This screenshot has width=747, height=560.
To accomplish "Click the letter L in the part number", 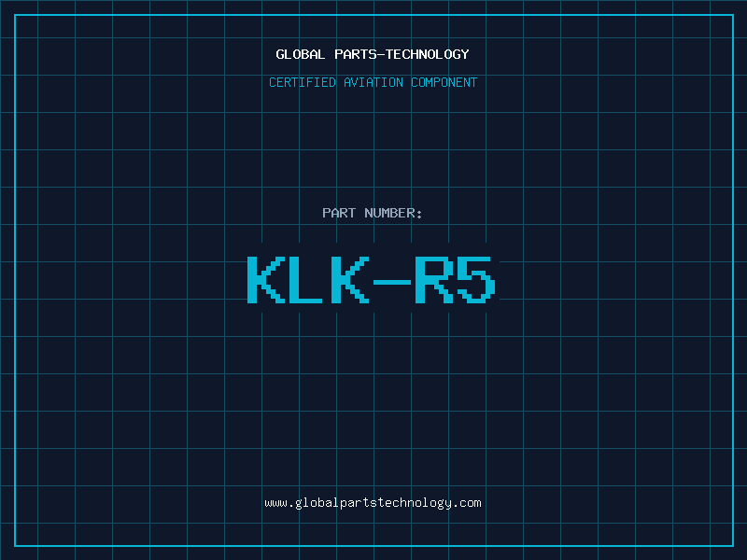I will click(307, 279).
